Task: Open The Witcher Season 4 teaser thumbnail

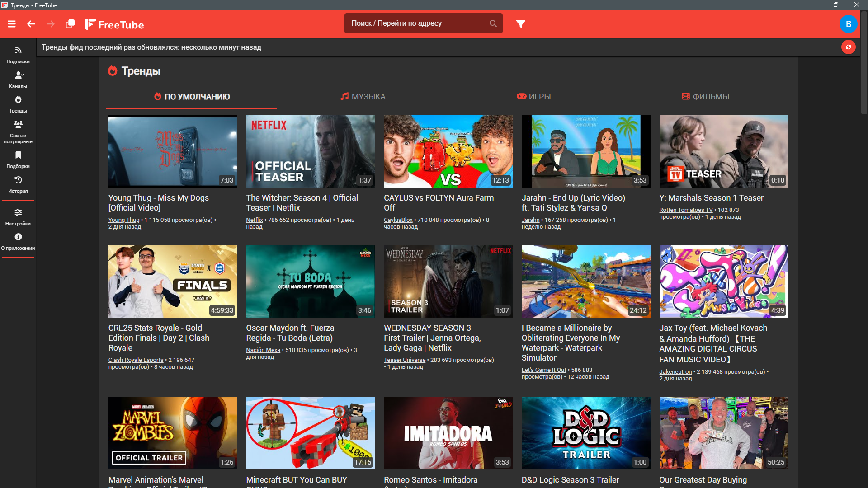Action: pyautogui.click(x=310, y=151)
